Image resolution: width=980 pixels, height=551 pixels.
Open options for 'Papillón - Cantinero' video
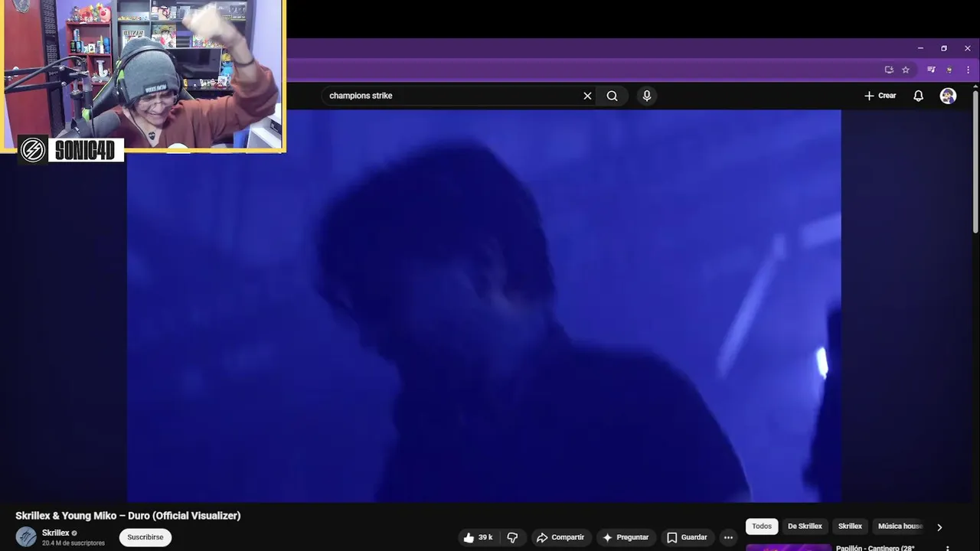point(948,548)
